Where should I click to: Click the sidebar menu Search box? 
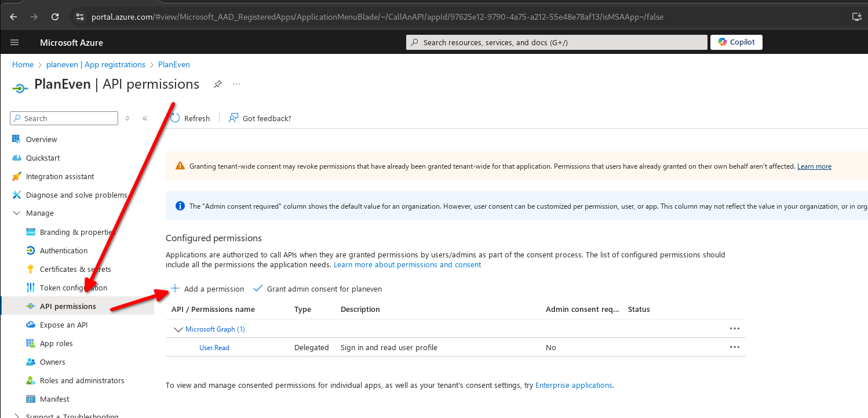(x=64, y=118)
